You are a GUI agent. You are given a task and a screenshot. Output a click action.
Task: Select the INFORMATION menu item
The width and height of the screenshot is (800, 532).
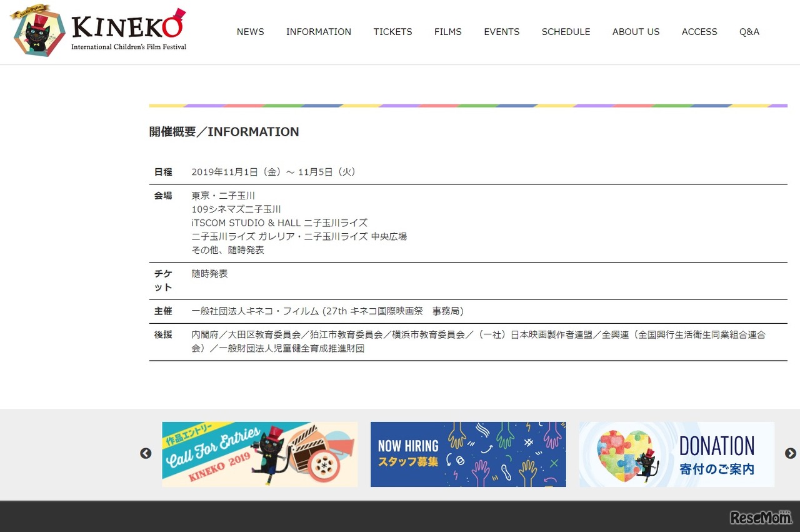[319, 32]
